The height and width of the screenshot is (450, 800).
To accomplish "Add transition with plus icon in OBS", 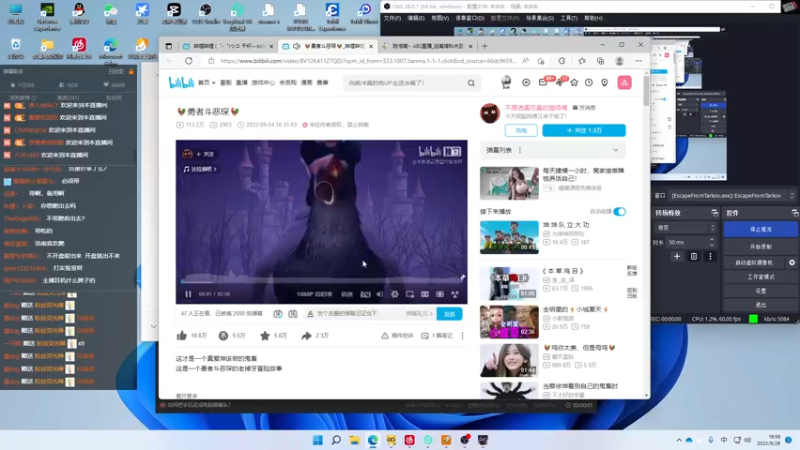I will (677, 256).
